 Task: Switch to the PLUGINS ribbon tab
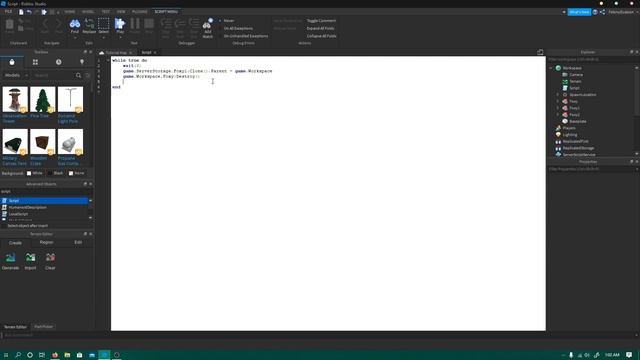coord(140,12)
